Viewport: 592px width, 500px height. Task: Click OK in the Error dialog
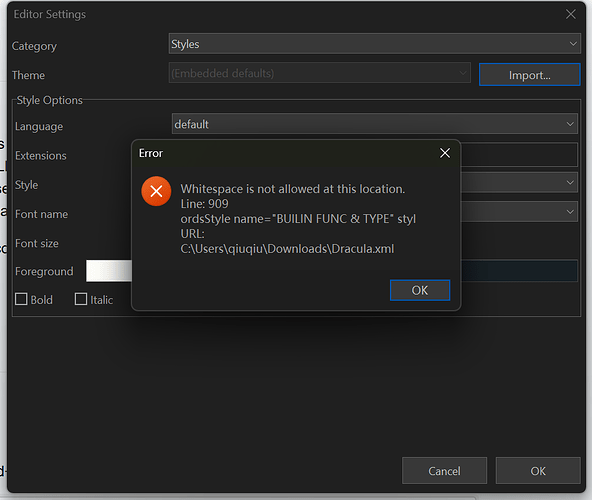[420, 290]
